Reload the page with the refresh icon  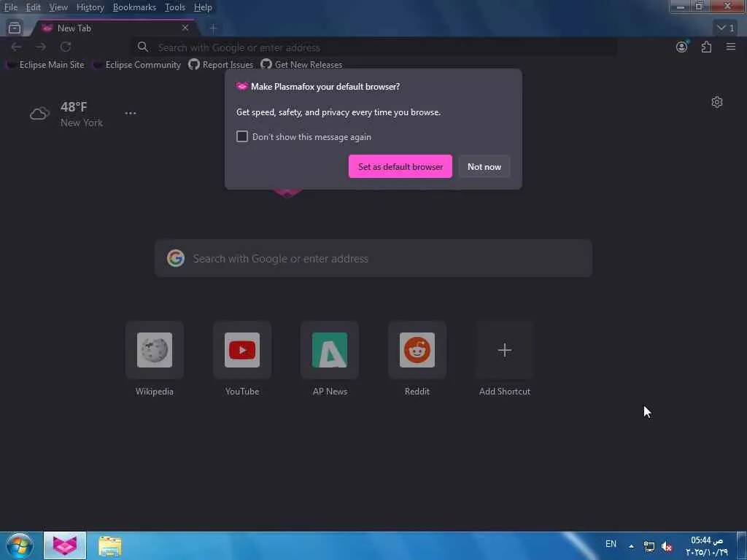point(66,47)
